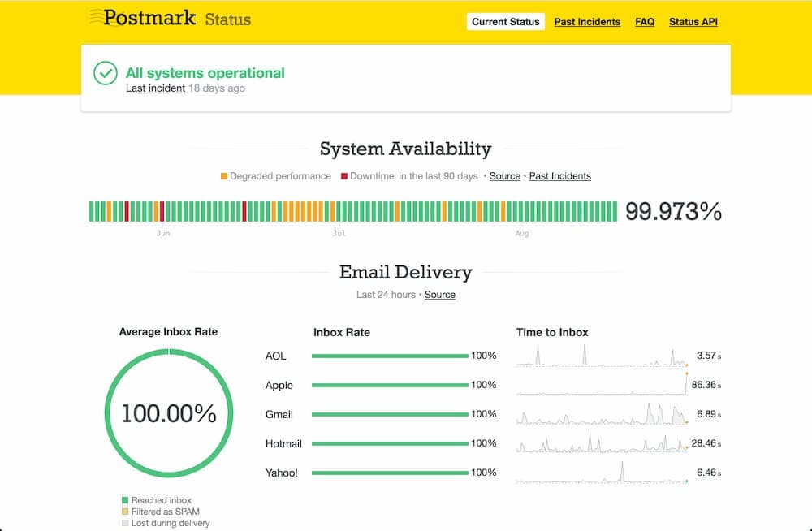
Task: Click the Hotmail time-to-inbox sparkline
Action: [603, 443]
